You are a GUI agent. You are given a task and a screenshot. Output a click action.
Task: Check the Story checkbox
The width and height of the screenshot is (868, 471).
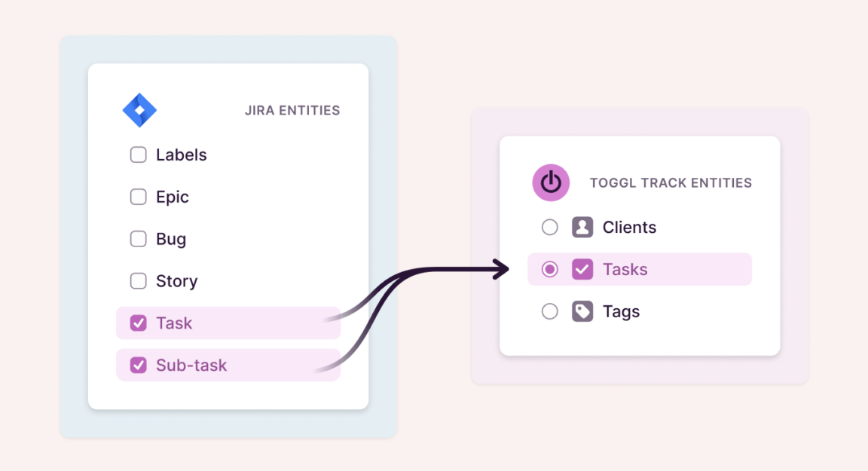(138, 281)
